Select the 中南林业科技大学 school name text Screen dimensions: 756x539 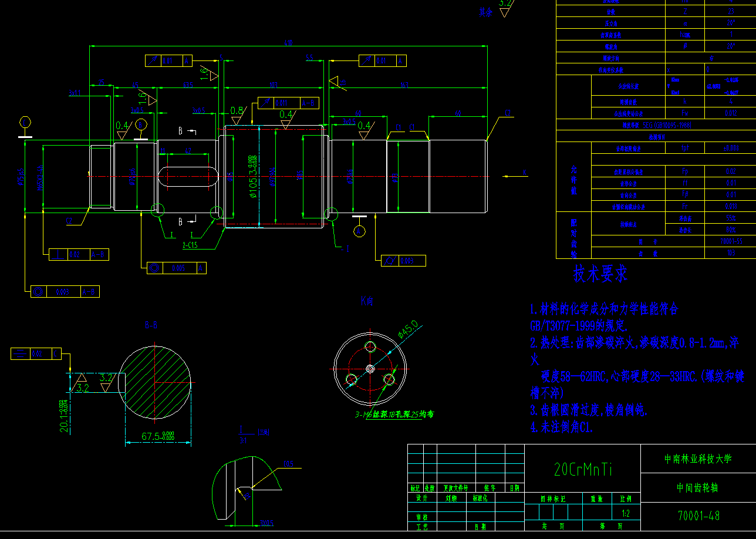tap(698, 459)
